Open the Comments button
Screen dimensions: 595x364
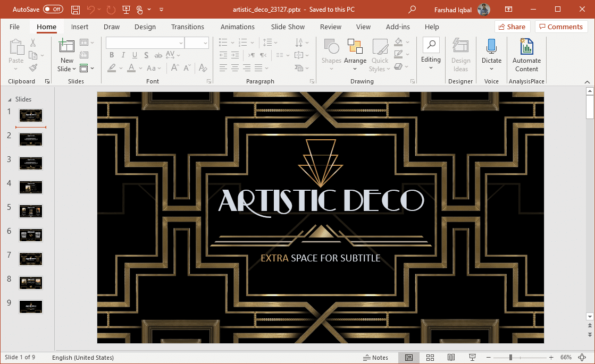click(561, 27)
